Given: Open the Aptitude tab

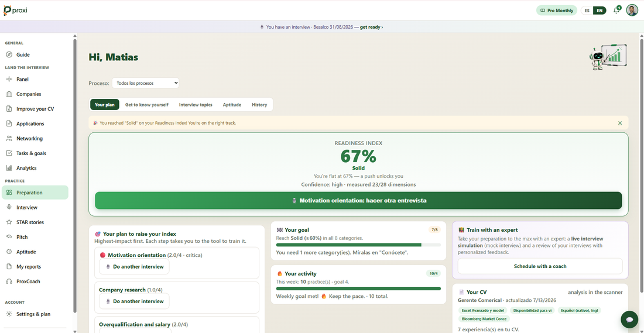Looking at the screenshot, I should (232, 105).
